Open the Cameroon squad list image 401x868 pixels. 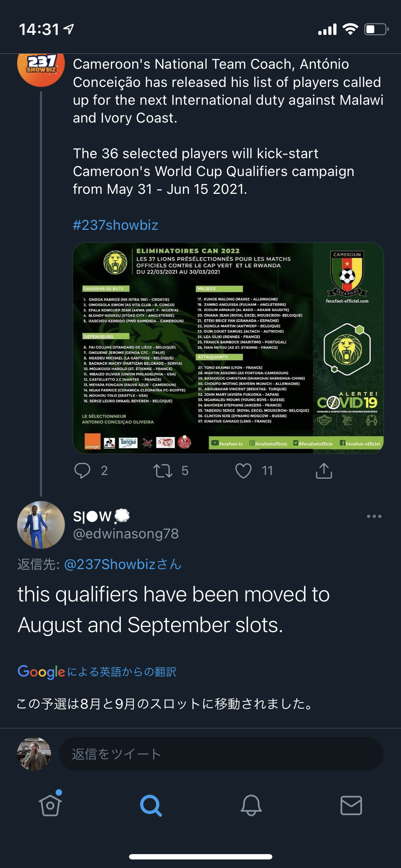tap(228, 348)
